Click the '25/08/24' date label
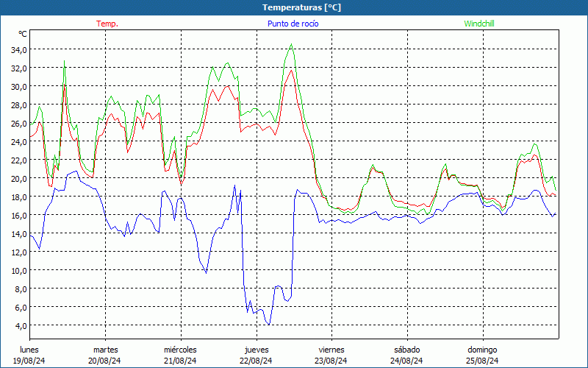 coord(482,361)
